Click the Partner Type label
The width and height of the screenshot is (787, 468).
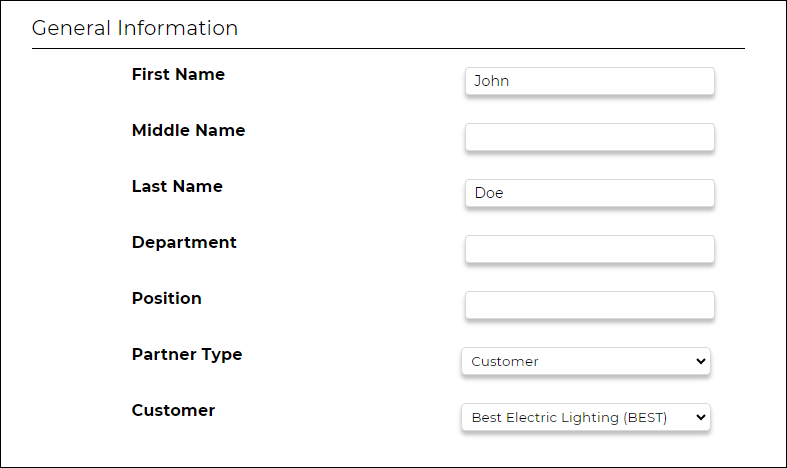(187, 355)
